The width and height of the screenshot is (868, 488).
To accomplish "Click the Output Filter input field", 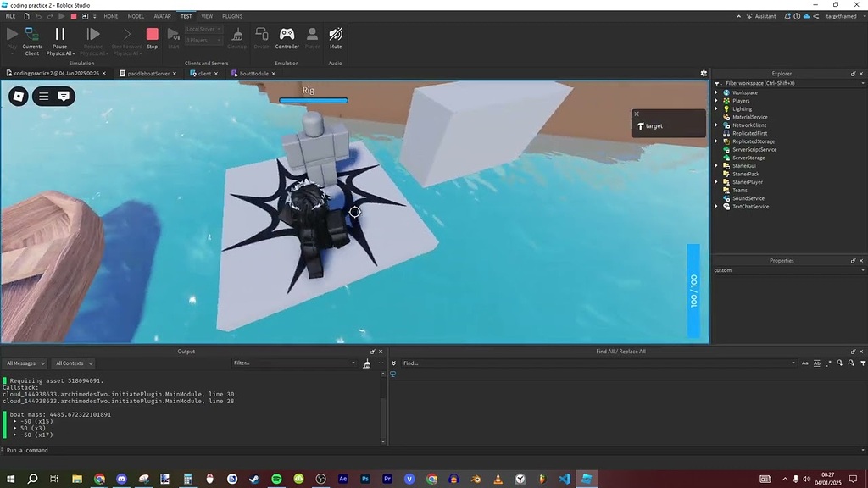I will [294, 363].
